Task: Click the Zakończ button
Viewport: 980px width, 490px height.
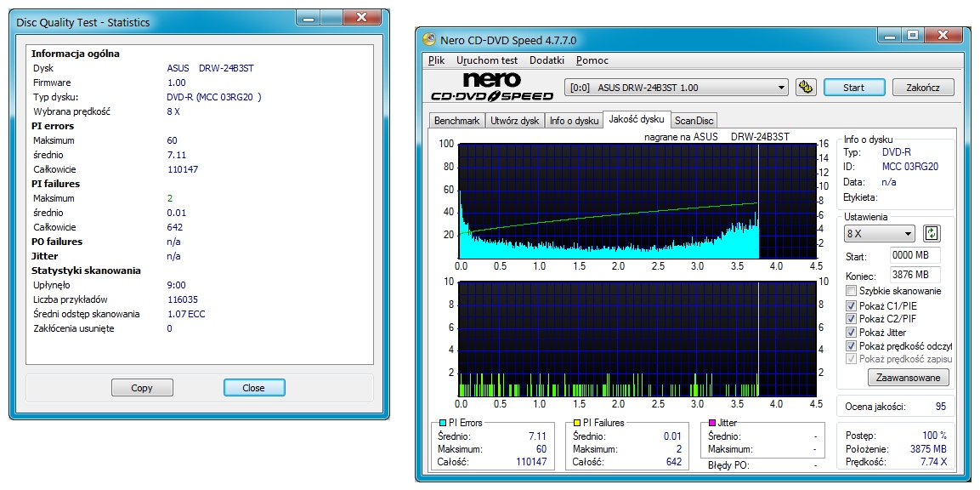Action: [x=923, y=88]
